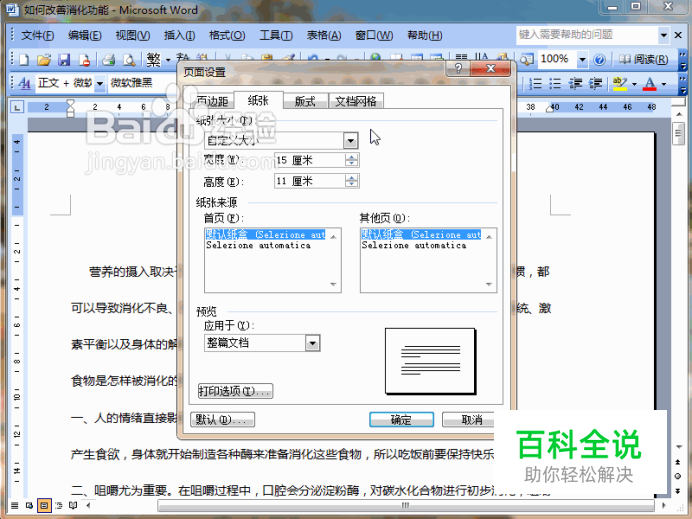
Task: Select Print Layout view icon
Action: tap(44, 506)
